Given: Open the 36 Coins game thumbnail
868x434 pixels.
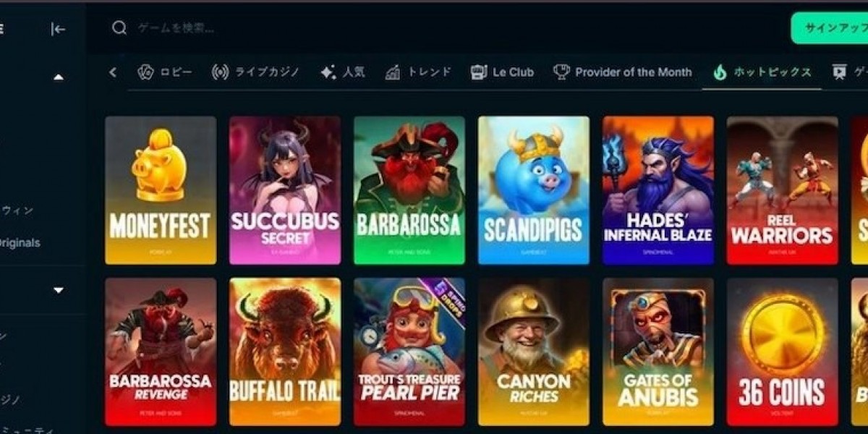Looking at the screenshot, I should (x=782, y=352).
